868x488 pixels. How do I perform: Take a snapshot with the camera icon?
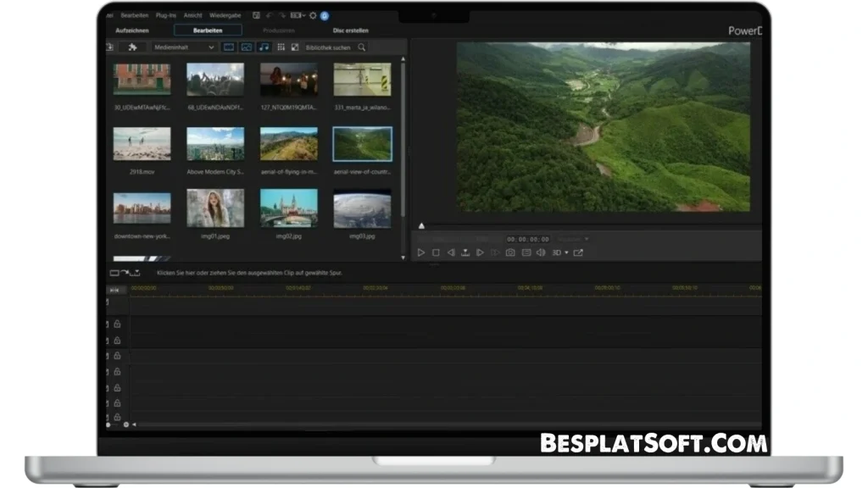tap(510, 252)
